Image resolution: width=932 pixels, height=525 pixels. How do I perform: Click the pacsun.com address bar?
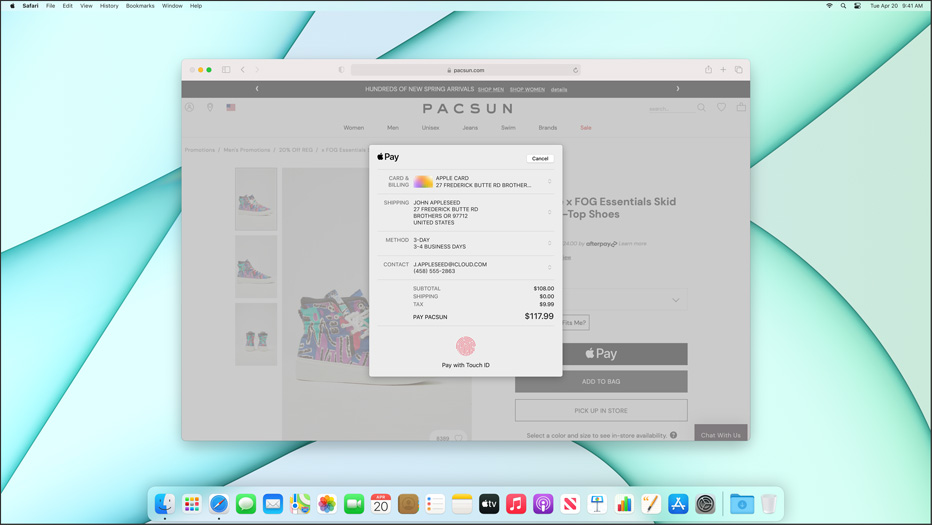click(x=465, y=70)
